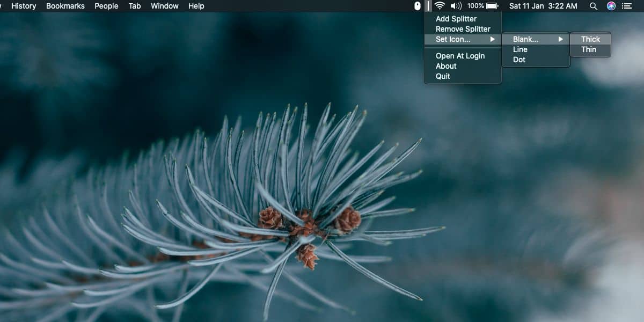The height and width of the screenshot is (322, 644).
Task: Open the volume control icon
Action: point(456,6)
